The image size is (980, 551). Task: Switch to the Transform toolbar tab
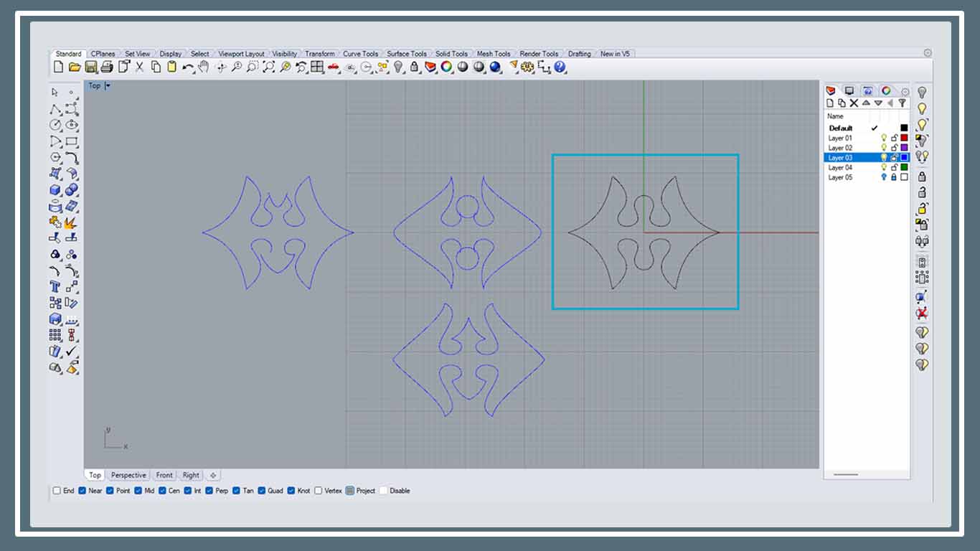click(x=319, y=54)
